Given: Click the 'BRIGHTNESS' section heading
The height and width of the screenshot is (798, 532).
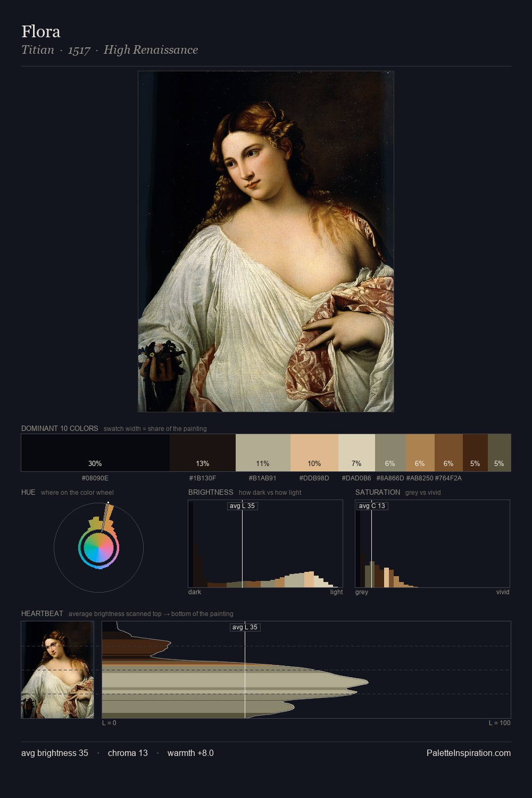Looking at the screenshot, I should [x=211, y=492].
